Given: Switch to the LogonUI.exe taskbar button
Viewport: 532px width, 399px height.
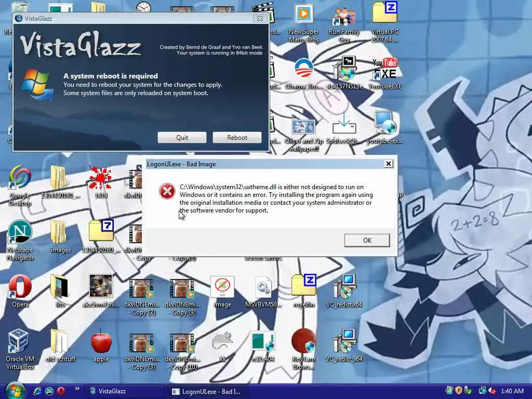Looking at the screenshot, I should pos(208,391).
